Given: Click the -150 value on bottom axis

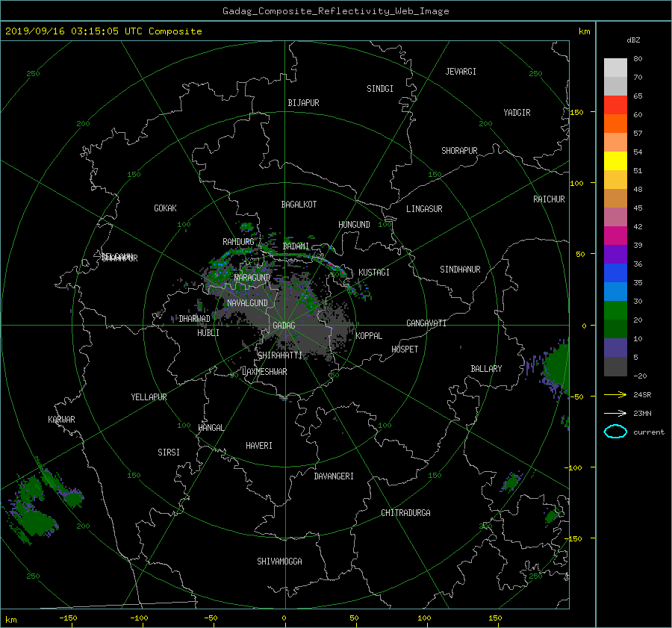Looking at the screenshot, I should 68,618.
